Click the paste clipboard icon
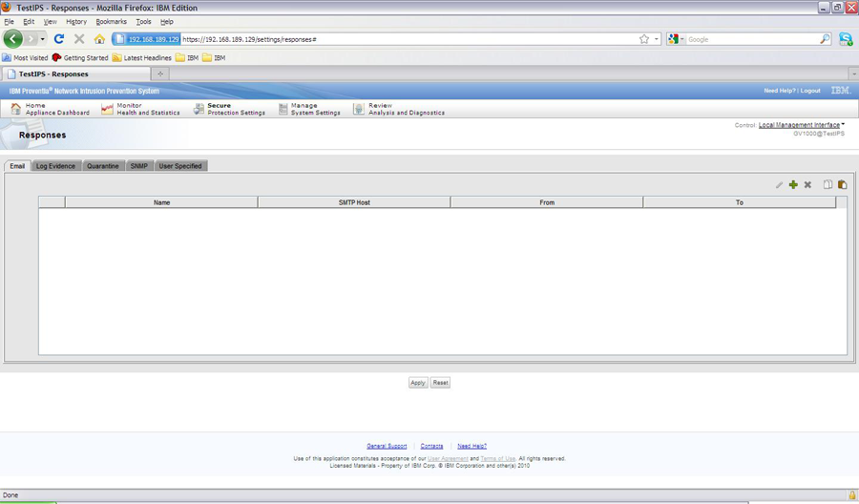 pyautogui.click(x=842, y=184)
